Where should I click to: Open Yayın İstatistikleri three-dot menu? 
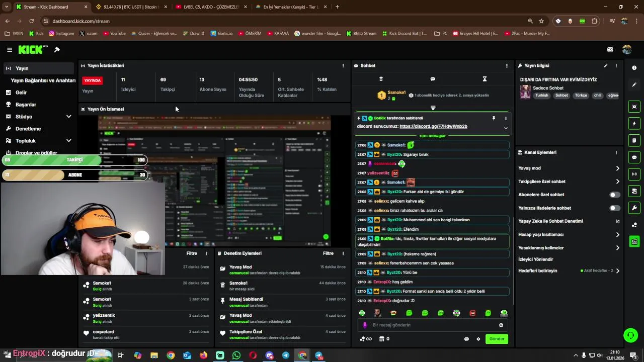(343, 66)
